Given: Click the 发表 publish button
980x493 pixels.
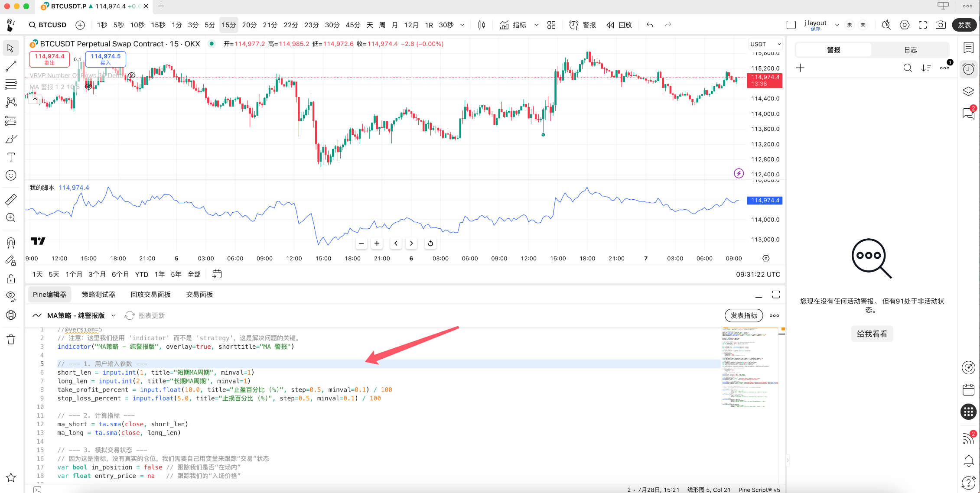Looking at the screenshot, I should [964, 25].
